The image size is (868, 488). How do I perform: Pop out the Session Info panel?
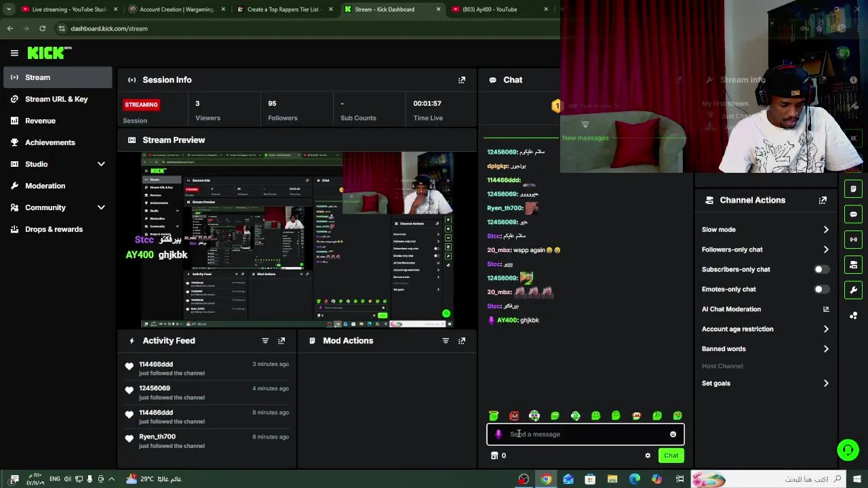(x=462, y=80)
